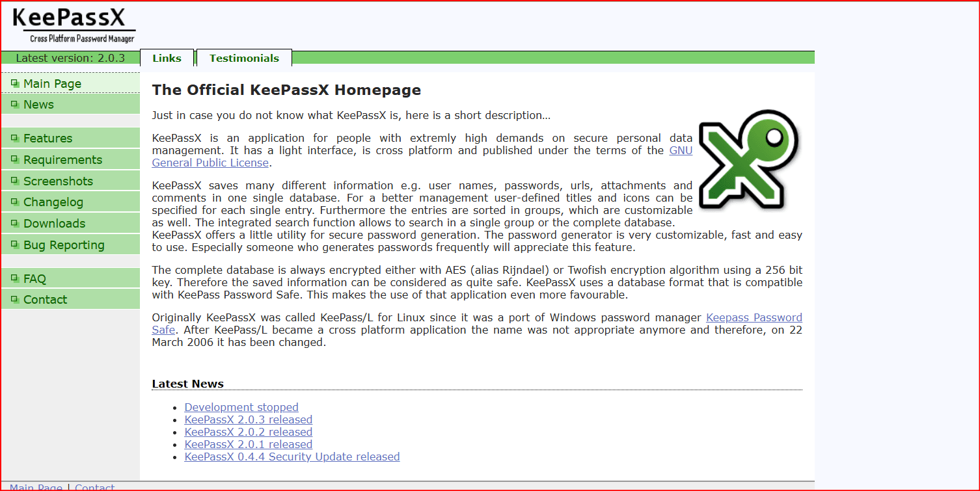Open the KeePassX 2.0.3 released news link
The height and width of the screenshot is (491, 980).
pyautogui.click(x=248, y=419)
